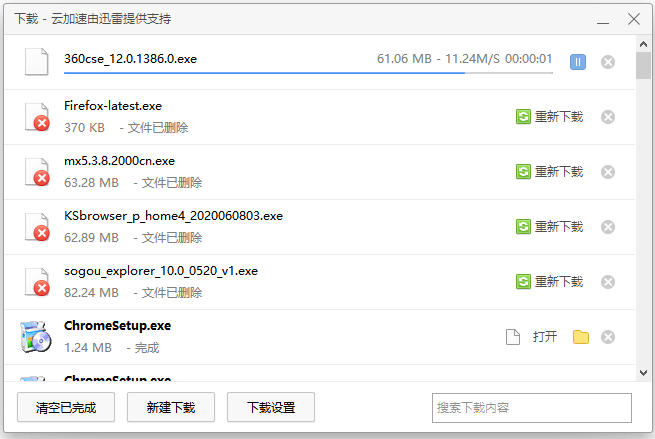The image size is (655, 439).
Task: Click 文件已删除 status beside 62.89 MB
Action: [172, 238]
